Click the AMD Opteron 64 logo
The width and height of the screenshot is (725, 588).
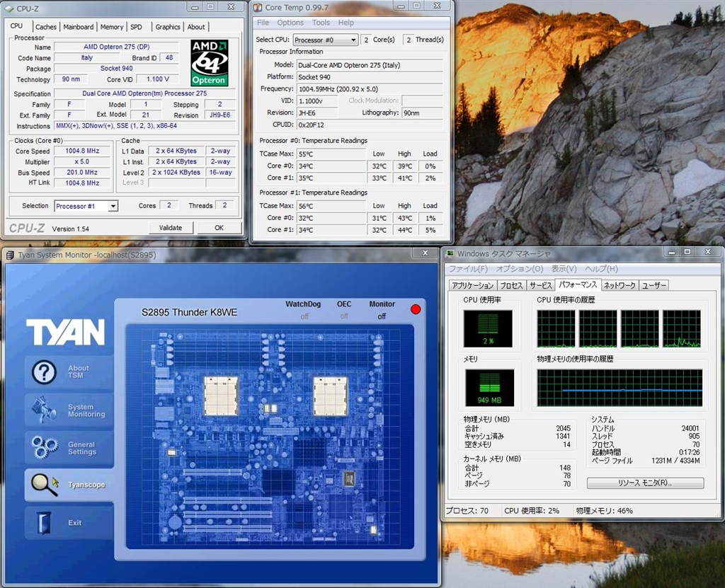[x=210, y=62]
